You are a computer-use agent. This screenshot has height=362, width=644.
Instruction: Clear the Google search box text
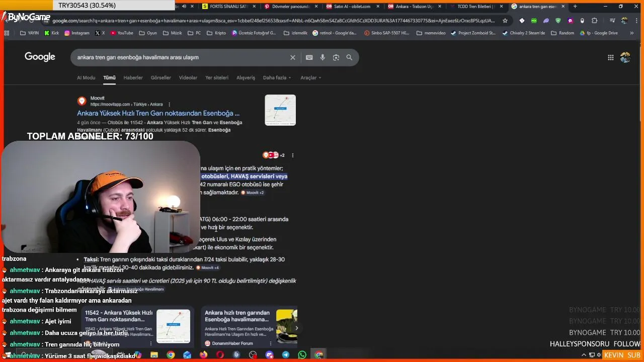pos(292,57)
